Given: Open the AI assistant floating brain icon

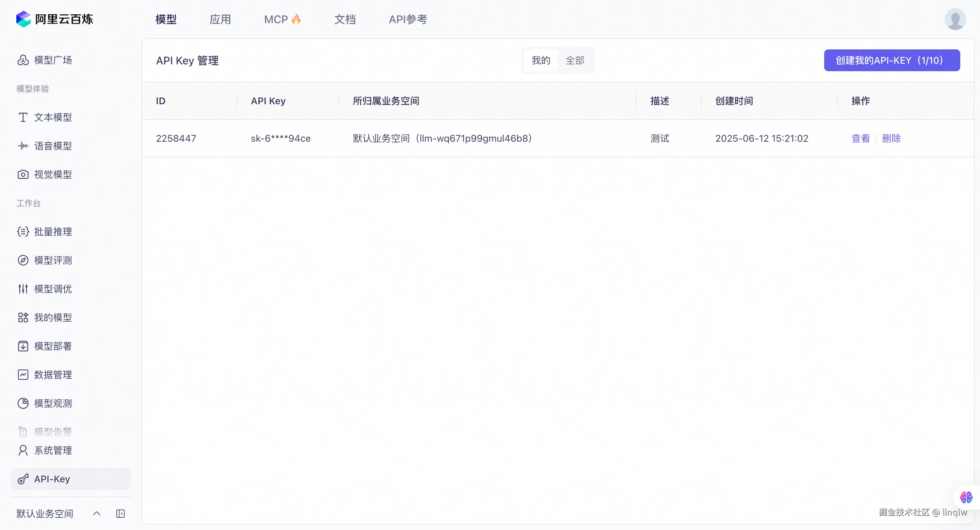Looking at the screenshot, I should tap(966, 497).
